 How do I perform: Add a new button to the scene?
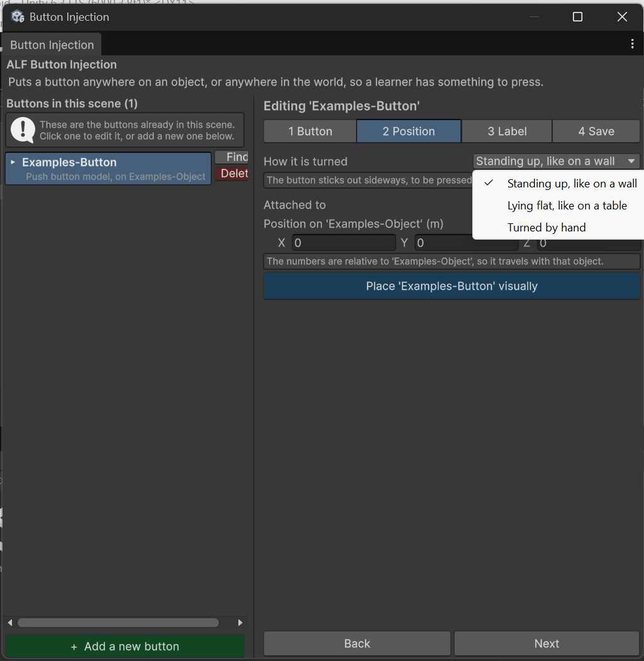(x=125, y=647)
